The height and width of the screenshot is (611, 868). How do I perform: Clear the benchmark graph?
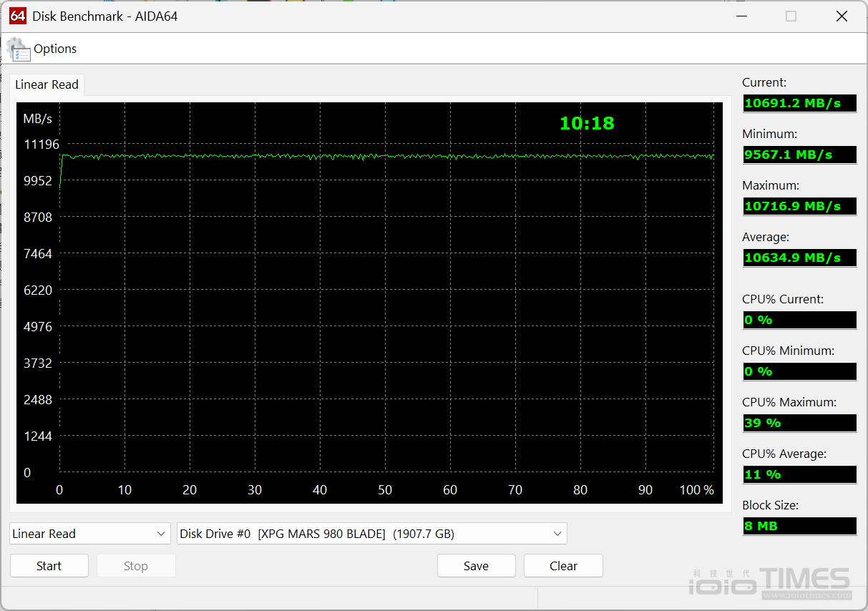pyautogui.click(x=563, y=566)
